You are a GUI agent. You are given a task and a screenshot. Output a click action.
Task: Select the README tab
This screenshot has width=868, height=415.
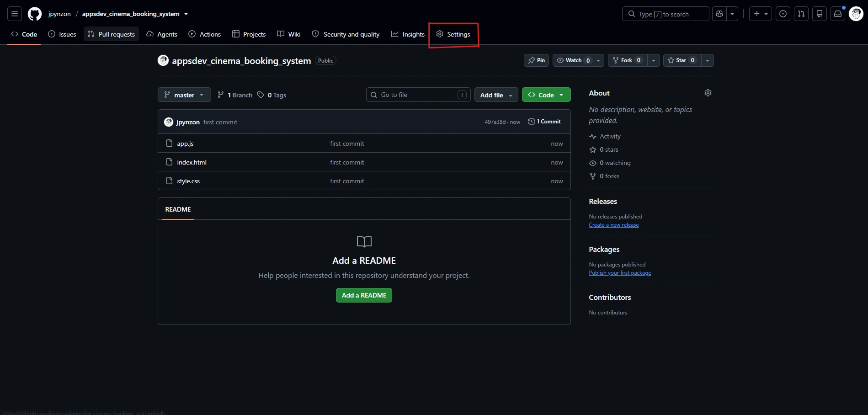click(178, 209)
